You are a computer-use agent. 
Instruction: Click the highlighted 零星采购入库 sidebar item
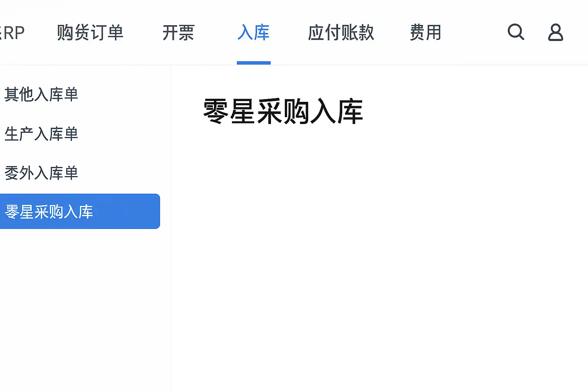(49, 212)
